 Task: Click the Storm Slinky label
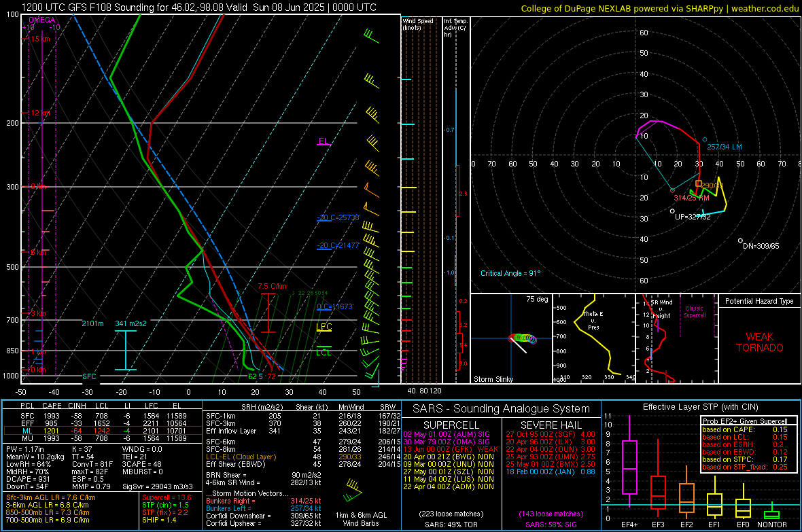coord(493,379)
